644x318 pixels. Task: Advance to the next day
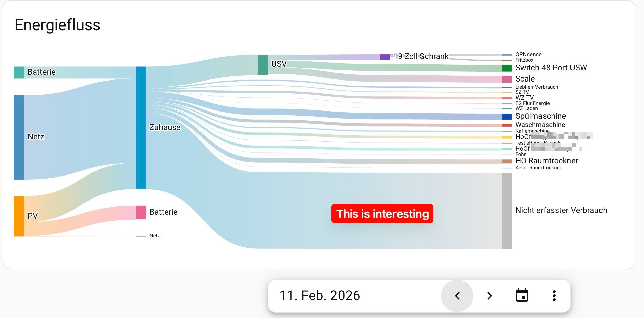point(489,296)
